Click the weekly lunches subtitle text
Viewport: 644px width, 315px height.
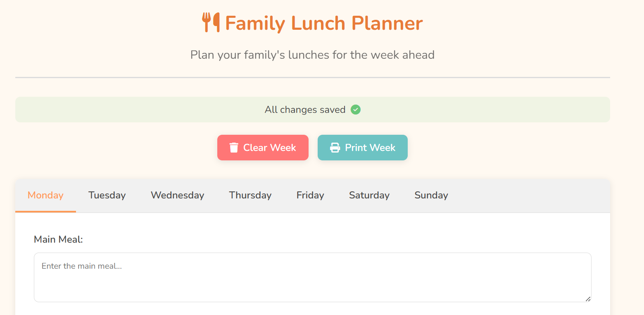point(312,55)
